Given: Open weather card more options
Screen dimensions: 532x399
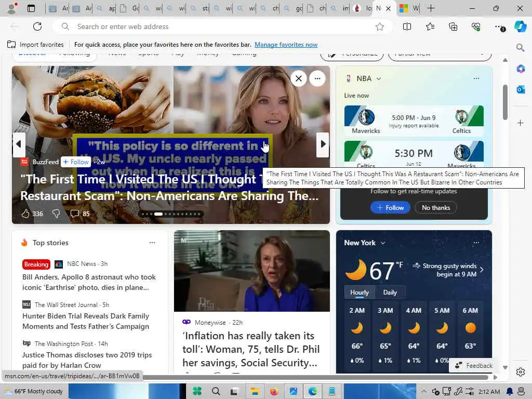Looking at the screenshot, I should click(476, 243).
